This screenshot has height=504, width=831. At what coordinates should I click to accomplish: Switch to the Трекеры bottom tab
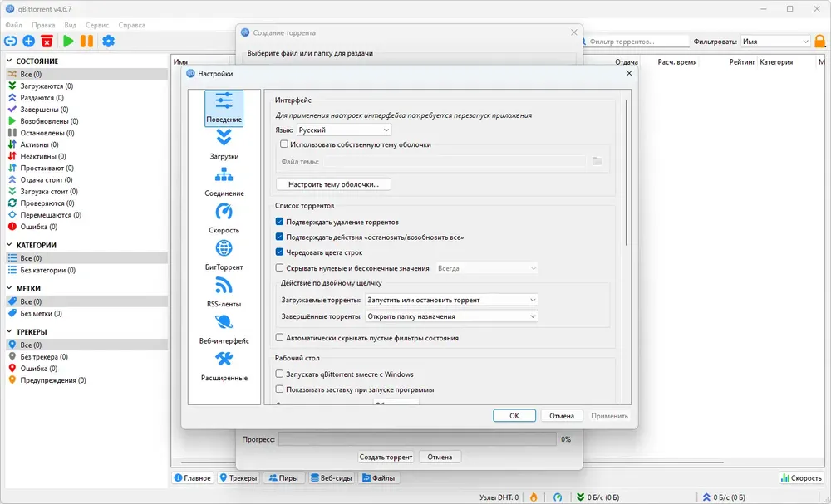point(238,477)
